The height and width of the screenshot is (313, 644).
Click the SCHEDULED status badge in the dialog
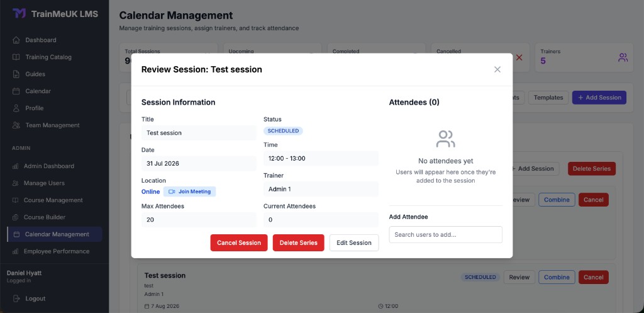click(x=284, y=131)
